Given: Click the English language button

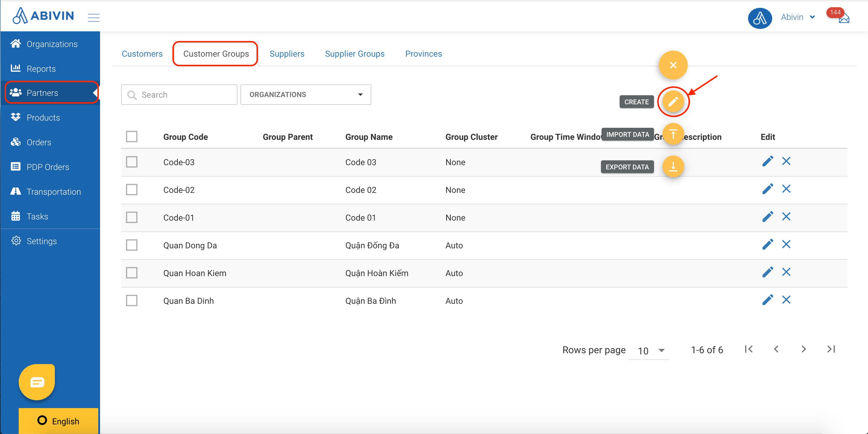Looking at the screenshot, I should (58, 421).
